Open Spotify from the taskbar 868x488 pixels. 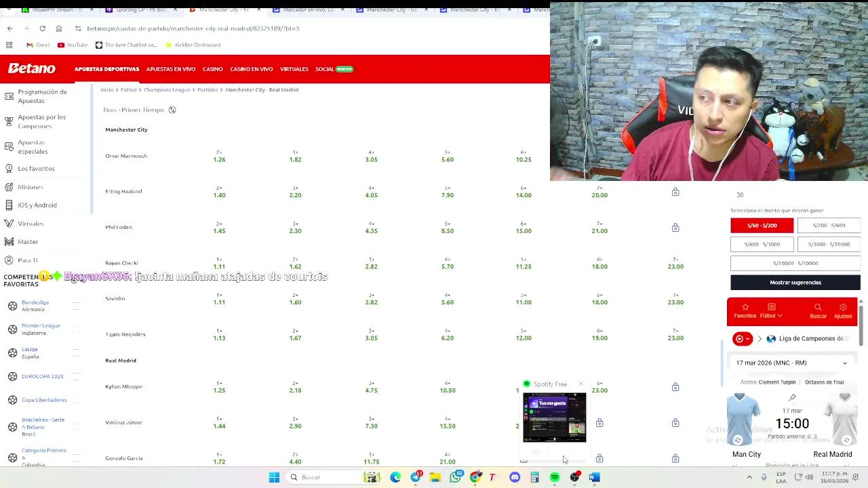pyautogui.click(x=555, y=478)
